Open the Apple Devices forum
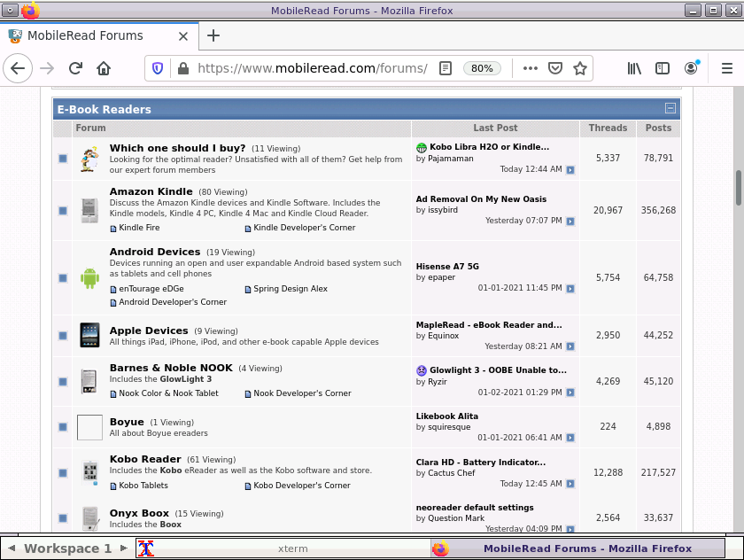This screenshot has height=560, width=744. tap(149, 331)
